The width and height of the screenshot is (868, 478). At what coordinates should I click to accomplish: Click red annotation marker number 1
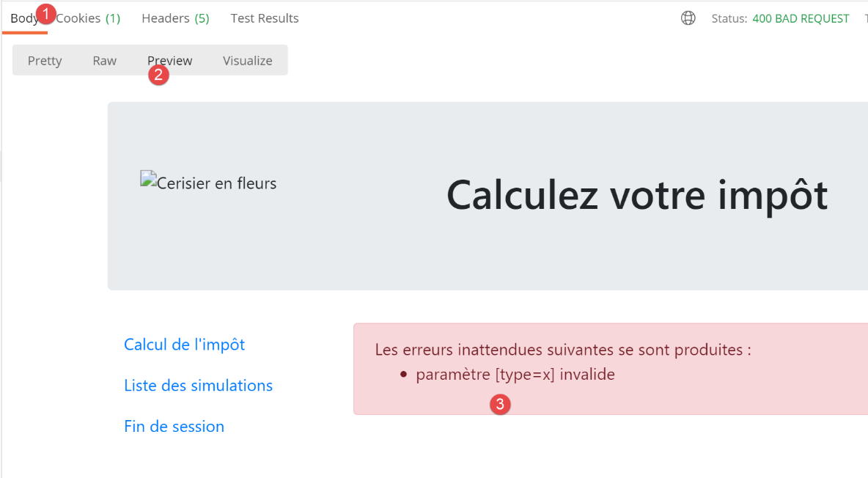point(47,13)
